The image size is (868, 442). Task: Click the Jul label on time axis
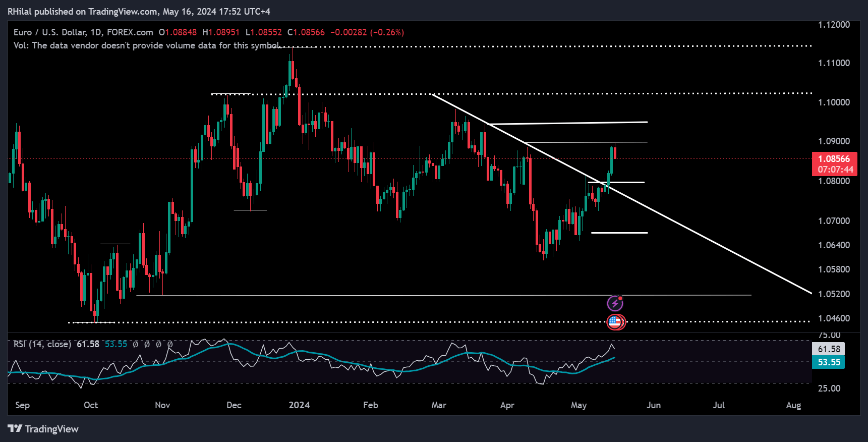(719, 405)
